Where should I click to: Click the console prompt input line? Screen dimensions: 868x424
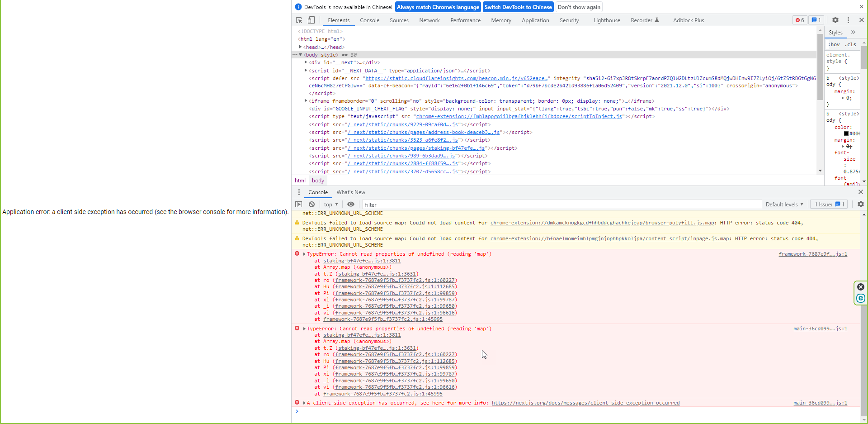(579, 411)
